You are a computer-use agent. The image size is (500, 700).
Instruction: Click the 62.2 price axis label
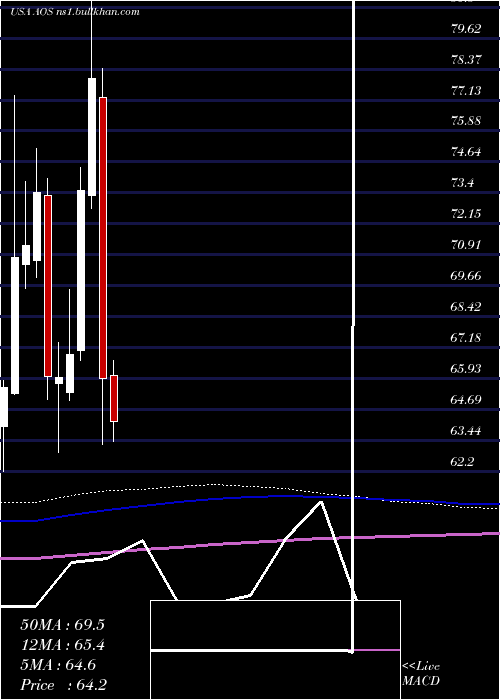tap(462, 462)
